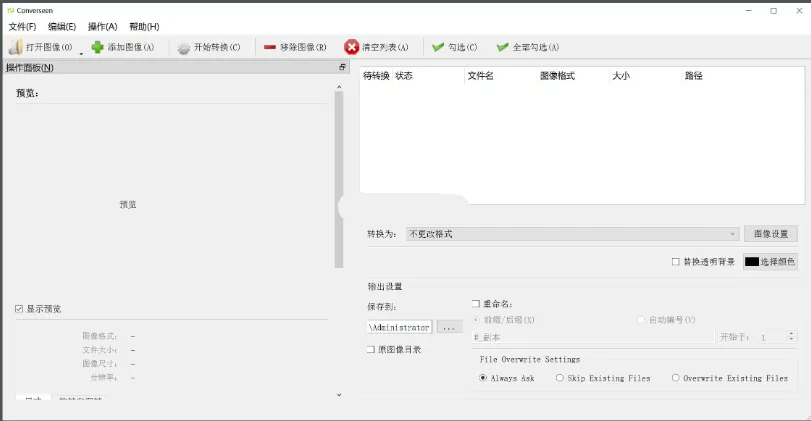Viewport: 811px width, 421px height.
Task: Expand the arrow beside 打开图像
Action: [x=81, y=53]
